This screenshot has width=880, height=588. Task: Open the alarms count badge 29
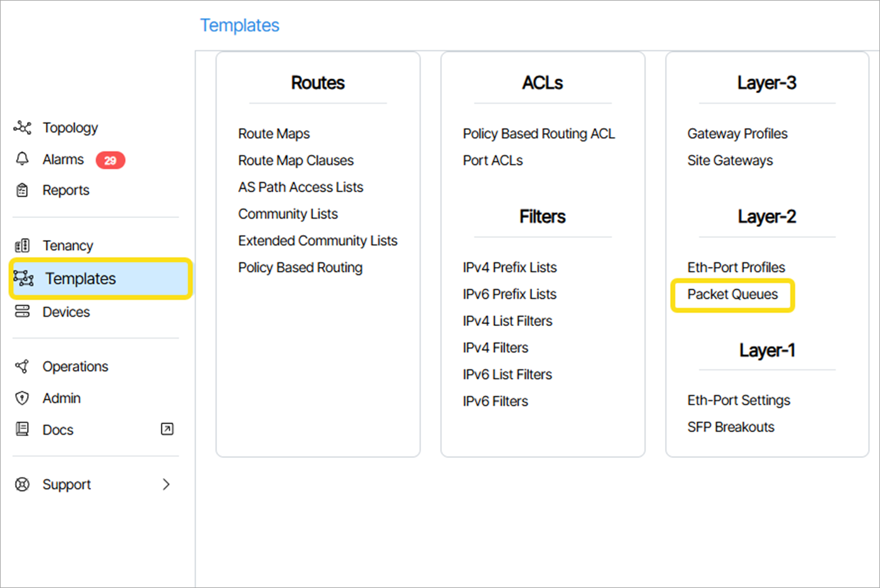(110, 160)
